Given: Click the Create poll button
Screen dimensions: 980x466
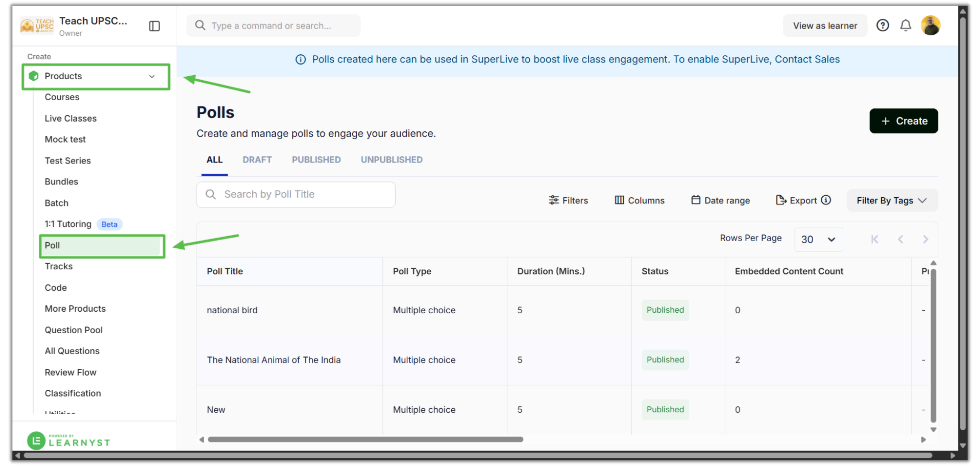Looking at the screenshot, I should tap(903, 121).
